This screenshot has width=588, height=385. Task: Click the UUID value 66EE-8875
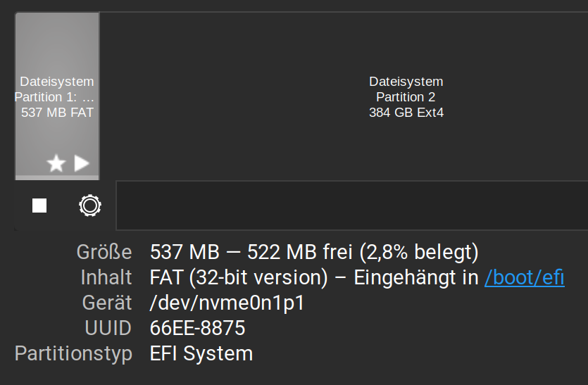(197, 328)
